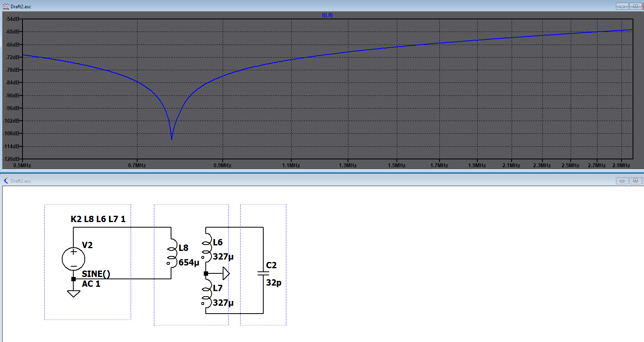The width and height of the screenshot is (644, 342).
Task: Click the 327µ value next to L6
Action: click(223, 257)
